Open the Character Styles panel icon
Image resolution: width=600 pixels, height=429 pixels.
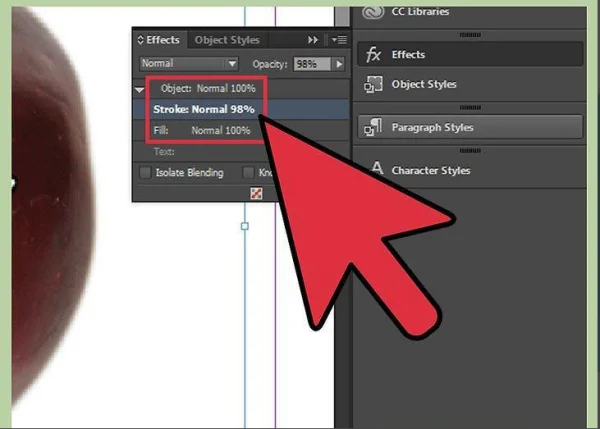click(x=377, y=168)
